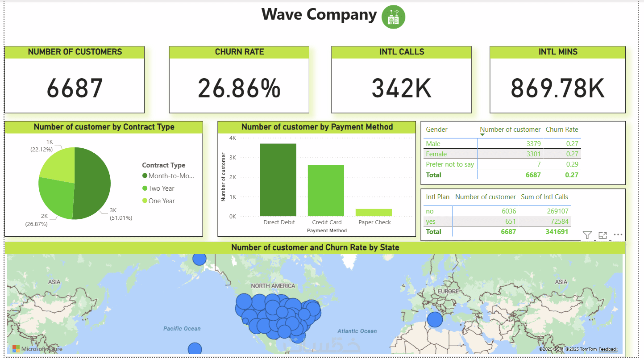Select Month-to-Month in Contract Type legend

(x=168, y=176)
